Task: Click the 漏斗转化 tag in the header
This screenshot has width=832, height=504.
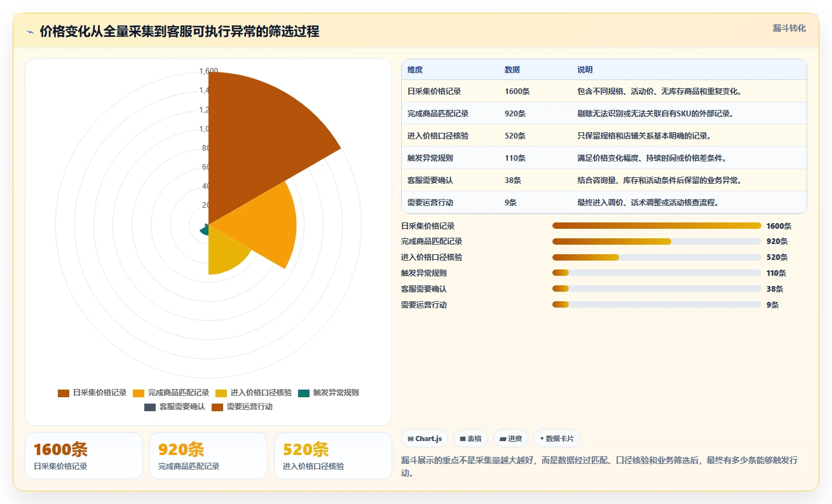Action: coord(789,28)
